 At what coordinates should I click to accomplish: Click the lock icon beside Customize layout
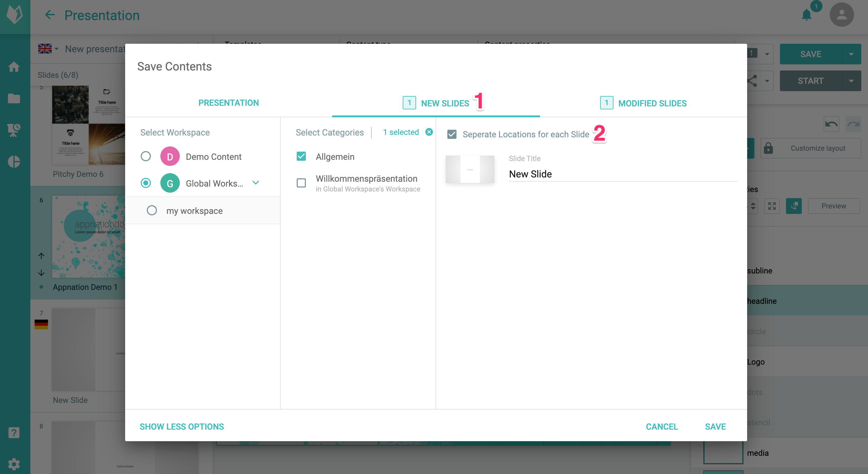coord(768,148)
